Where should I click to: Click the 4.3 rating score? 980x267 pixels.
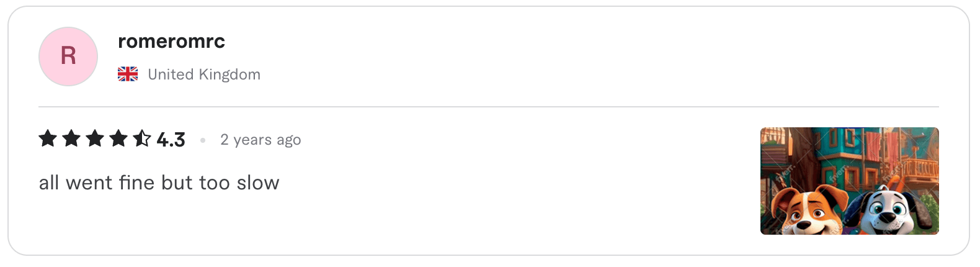[171, 140]
